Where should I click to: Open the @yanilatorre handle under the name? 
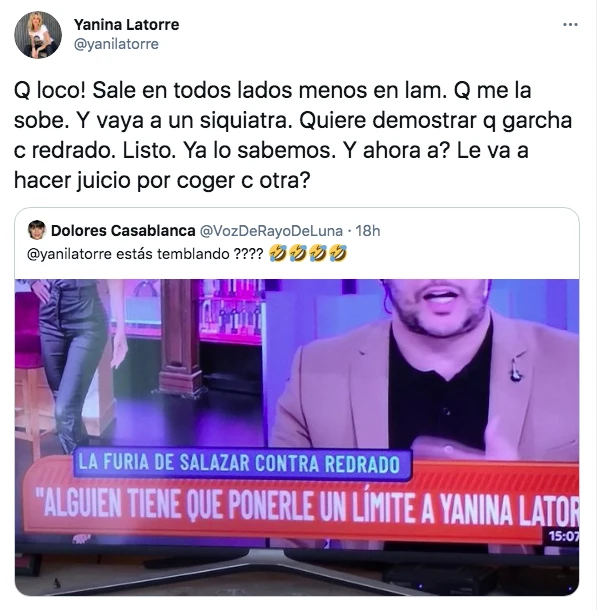tap(116, 44)
